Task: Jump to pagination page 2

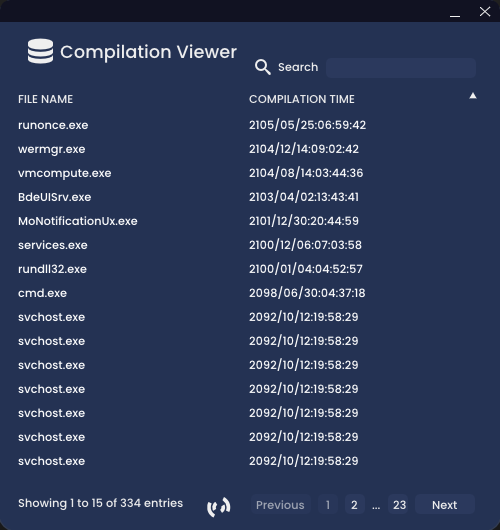Action: click(x=354, y=505)
